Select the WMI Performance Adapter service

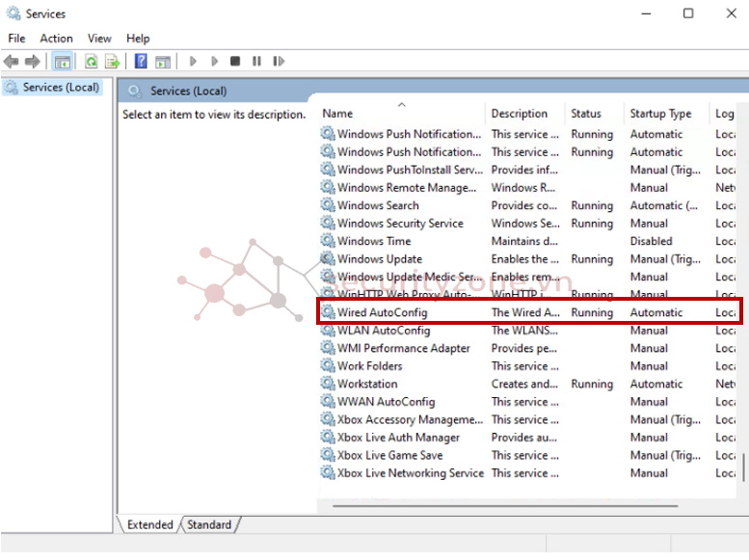tap(529, 348)
